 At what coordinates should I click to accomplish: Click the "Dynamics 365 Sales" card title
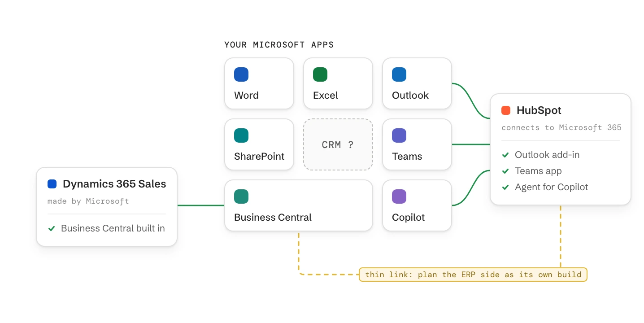tap(114, 184)
